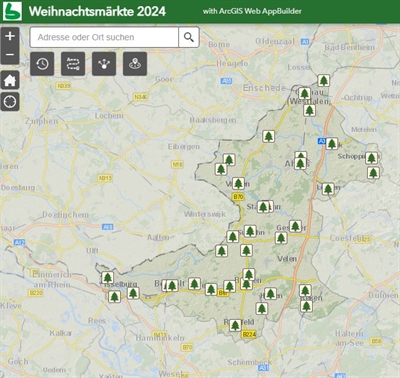
Task: Select the tree marker near Isselburg
Action: 107,277
